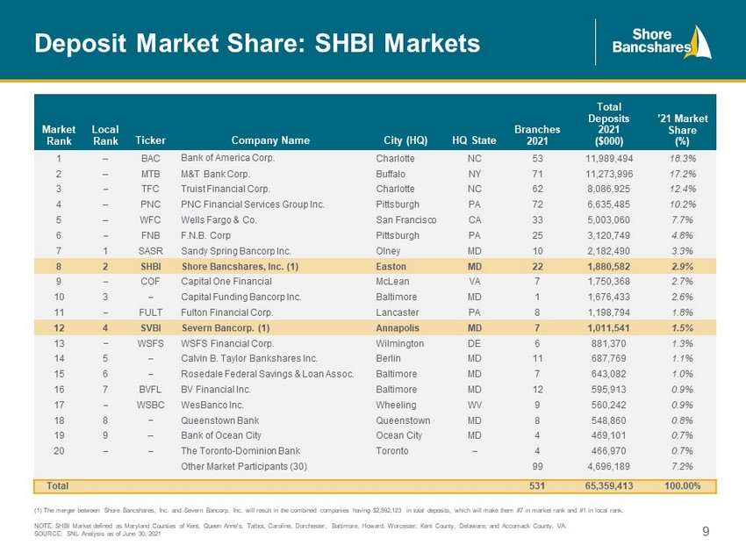
Task: Select 'Sandy Spring Bancorp Inc.' company name
Action: (x=236, y=251)
